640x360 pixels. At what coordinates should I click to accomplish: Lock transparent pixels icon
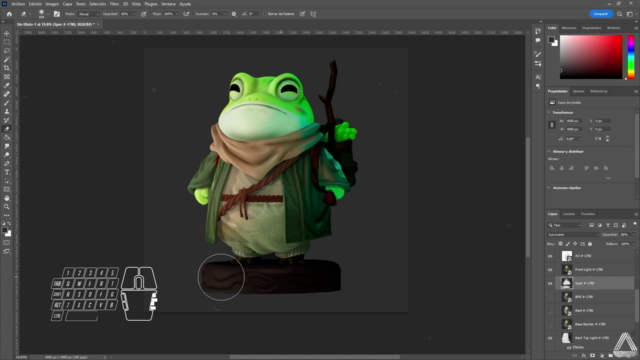tap(560, 244)
